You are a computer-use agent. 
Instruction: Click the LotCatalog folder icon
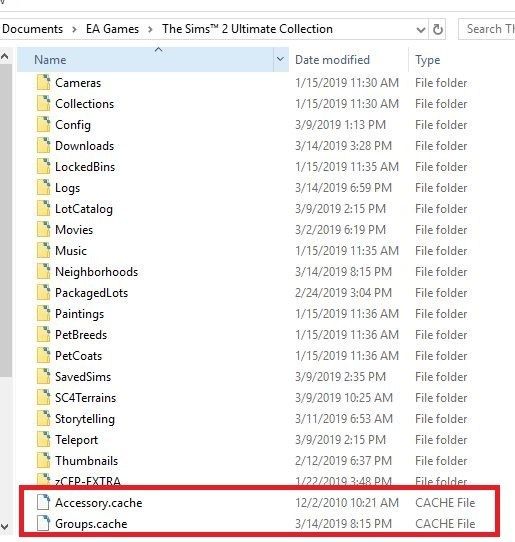(43, 208)
